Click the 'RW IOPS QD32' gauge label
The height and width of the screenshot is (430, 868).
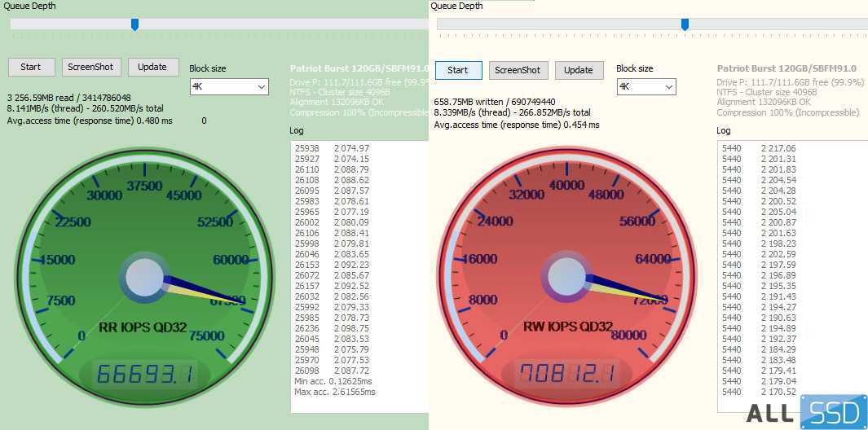(566, 328)
